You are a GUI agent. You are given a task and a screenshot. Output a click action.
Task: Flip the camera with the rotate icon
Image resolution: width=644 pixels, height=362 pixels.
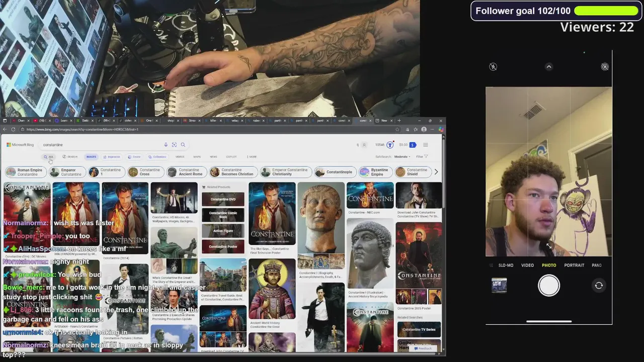[599, 286]
